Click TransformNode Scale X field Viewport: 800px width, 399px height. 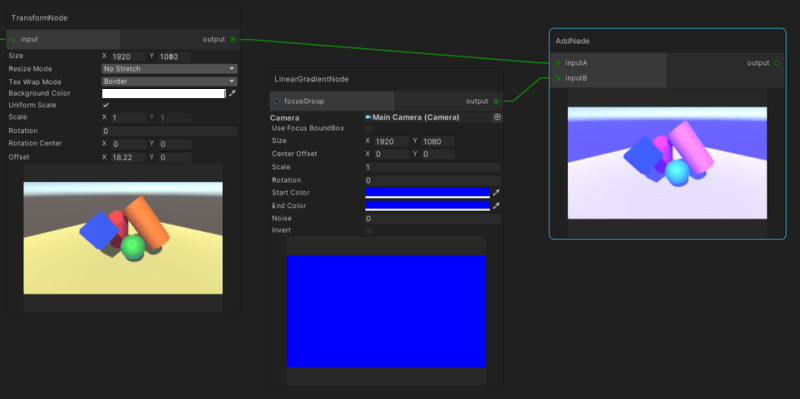(128, 118)
